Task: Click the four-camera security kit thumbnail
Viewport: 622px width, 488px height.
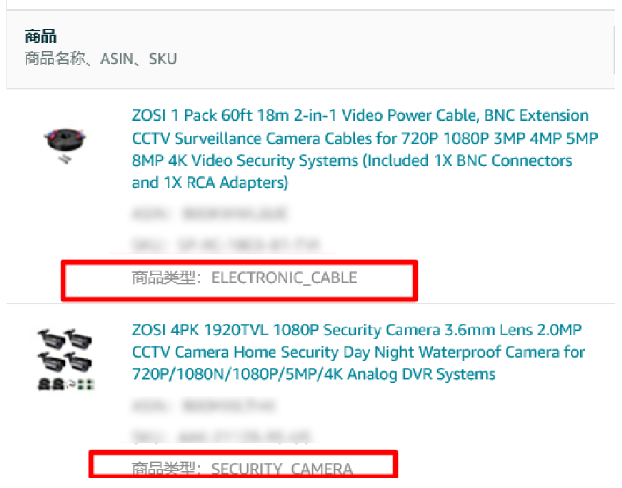Action: (x=67, y=360)
